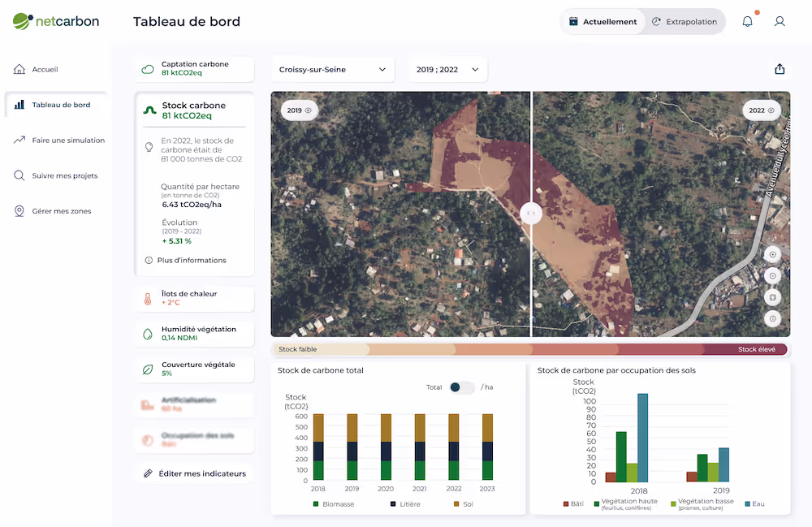Switch to Extrapolation mode
This screenshot has width=812, height=527.
[x=685, y=22]
